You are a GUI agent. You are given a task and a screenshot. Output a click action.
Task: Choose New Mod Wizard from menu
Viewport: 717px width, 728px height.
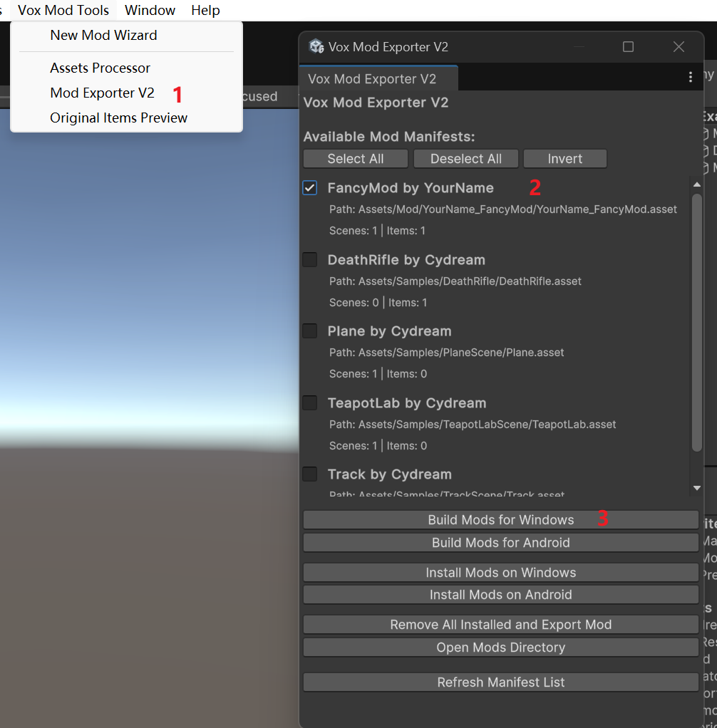point(103,35)
